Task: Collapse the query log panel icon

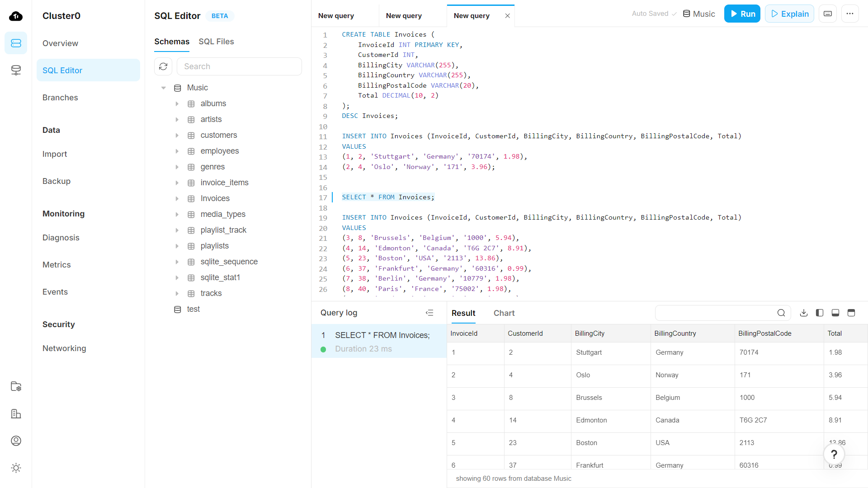Action: [x=429, y=313]
